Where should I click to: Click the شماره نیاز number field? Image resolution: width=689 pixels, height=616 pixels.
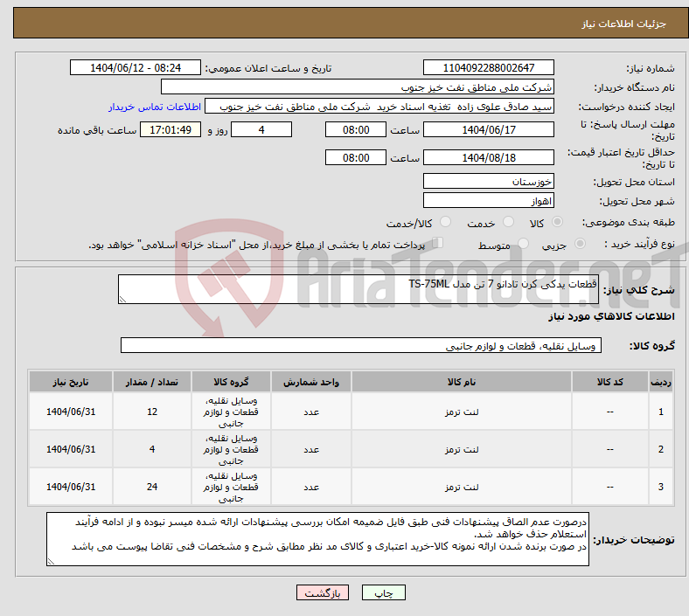488,67
